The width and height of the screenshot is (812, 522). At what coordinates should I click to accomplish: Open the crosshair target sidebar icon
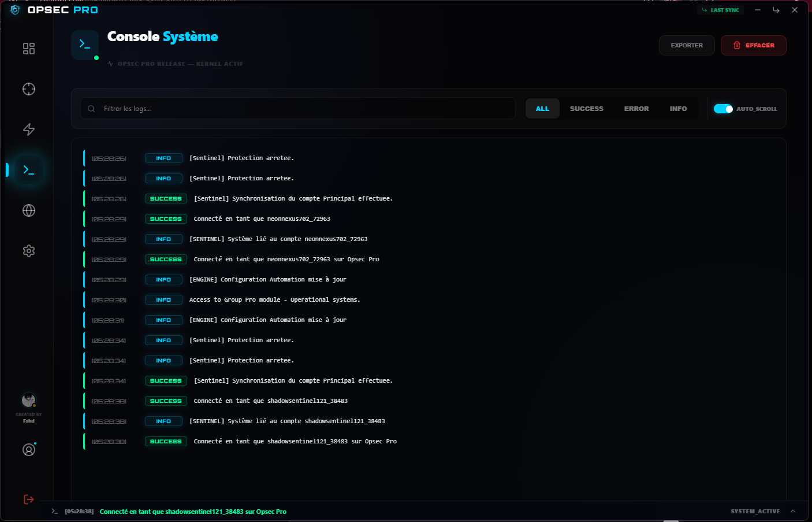29,89
